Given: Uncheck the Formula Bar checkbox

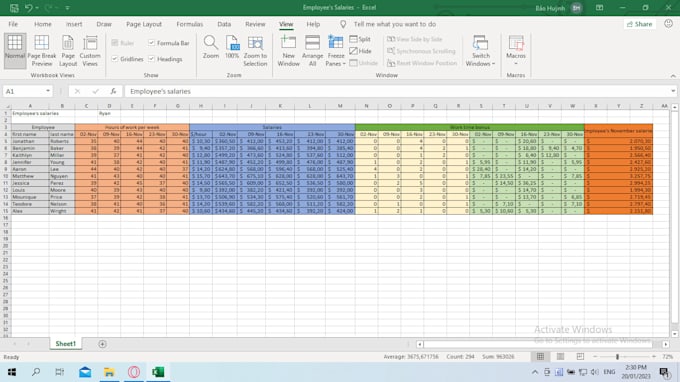Looking at the screenshot, I should pos(151,43).
